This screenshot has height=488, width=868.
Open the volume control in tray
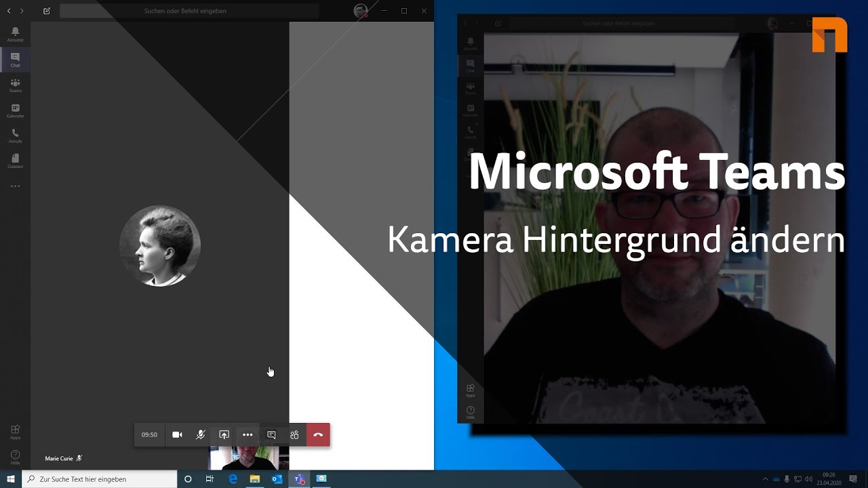pos(808,479)
